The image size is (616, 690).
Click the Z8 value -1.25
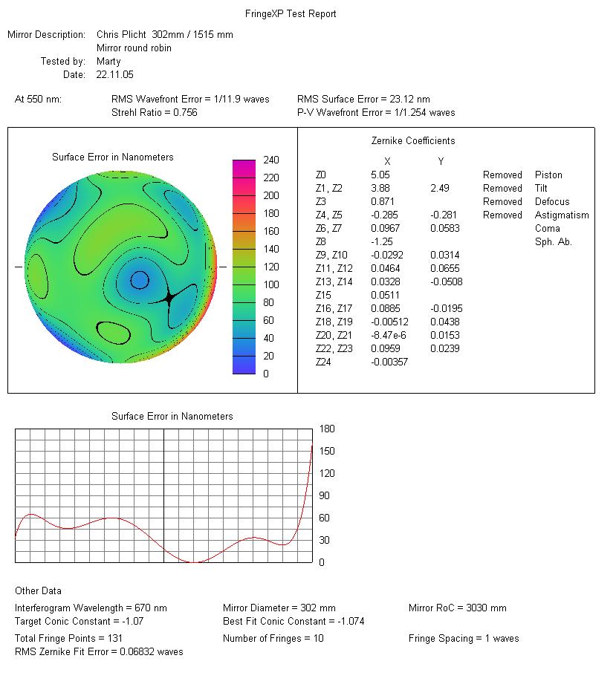pos(381,241)
